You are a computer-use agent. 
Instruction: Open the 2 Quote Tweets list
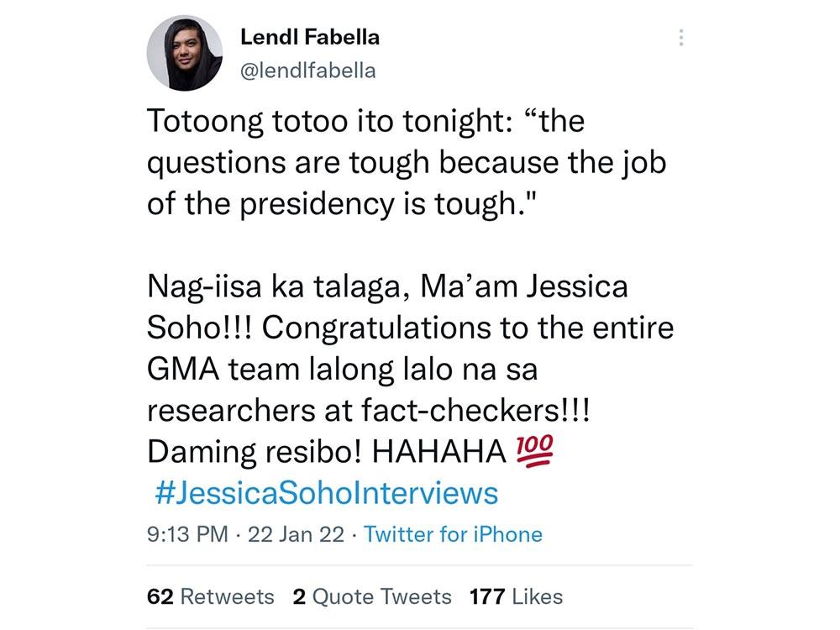[370, 596]
